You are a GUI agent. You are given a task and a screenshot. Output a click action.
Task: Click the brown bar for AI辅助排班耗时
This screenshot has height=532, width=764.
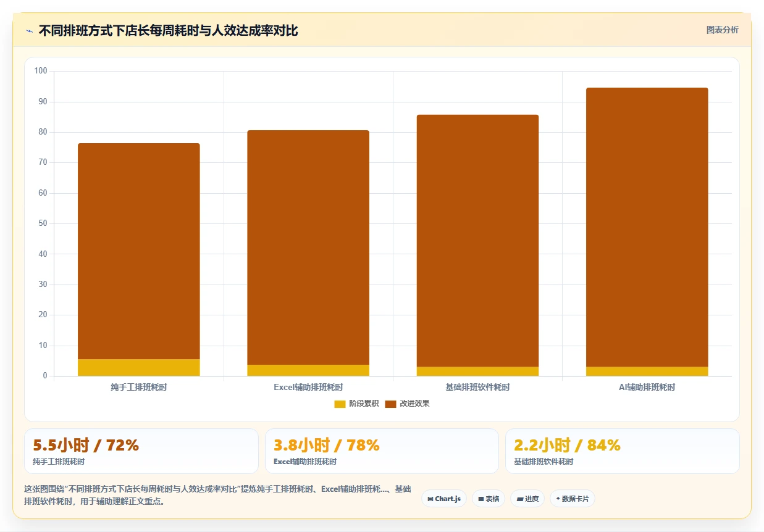(x=647, y=227)
